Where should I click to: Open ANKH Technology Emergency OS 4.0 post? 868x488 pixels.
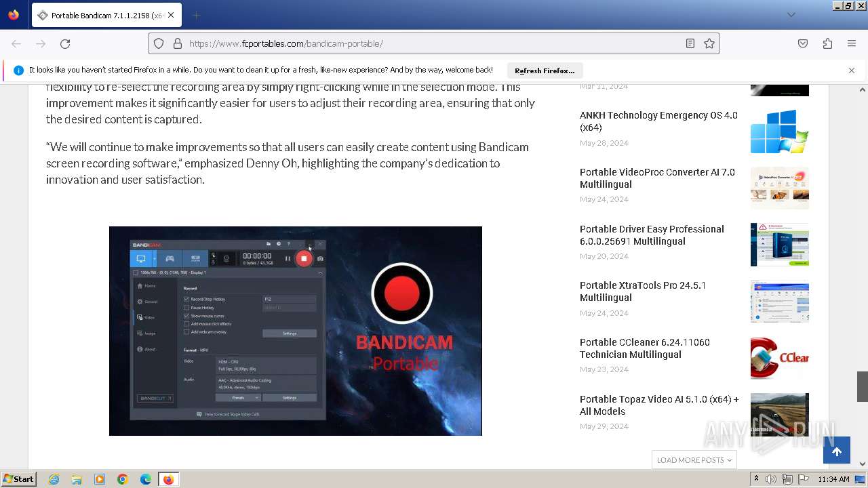tap(658, 121)
